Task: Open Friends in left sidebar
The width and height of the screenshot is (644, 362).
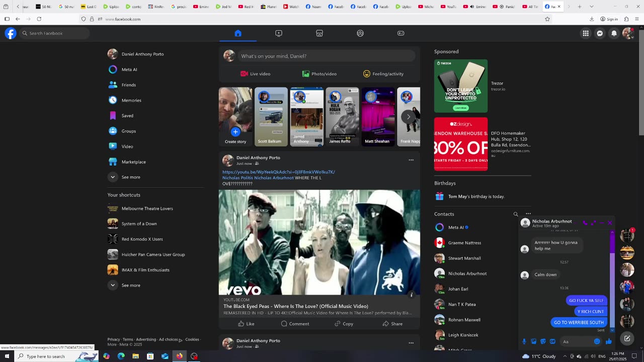Action: (155, 85)
